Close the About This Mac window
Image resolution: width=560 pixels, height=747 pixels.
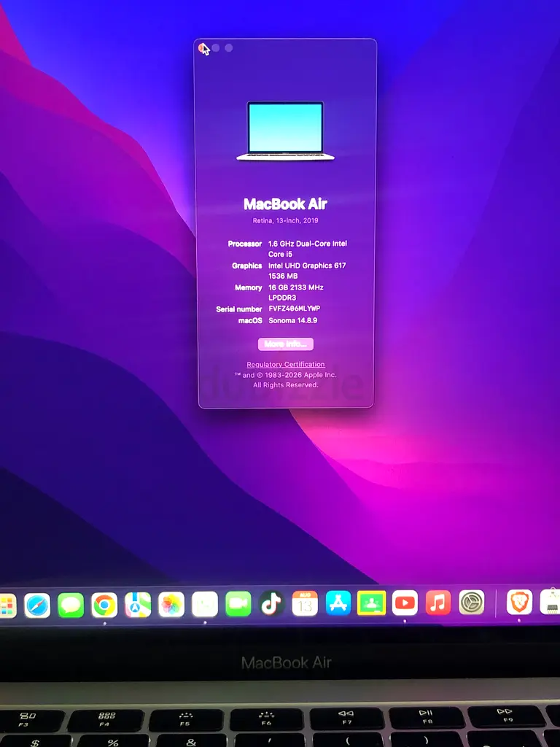[x=203, y=47]
